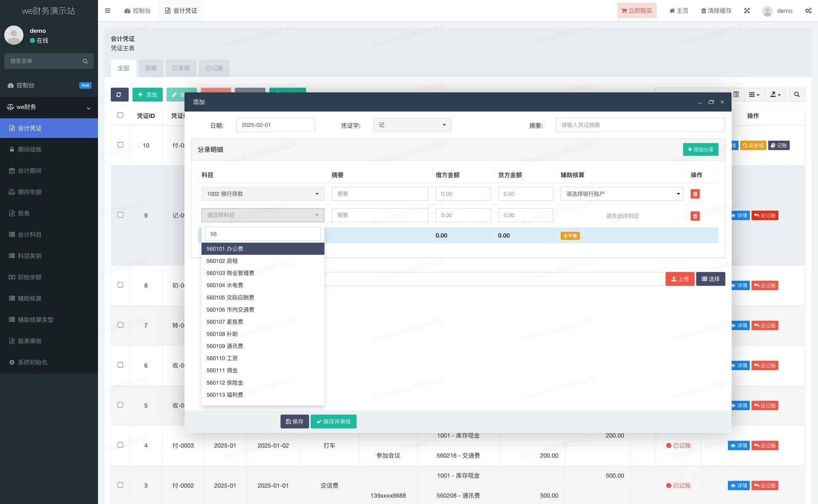Delete the second empty entry row
The width and height of the screenshot is (818, 504).
point(695,216)
